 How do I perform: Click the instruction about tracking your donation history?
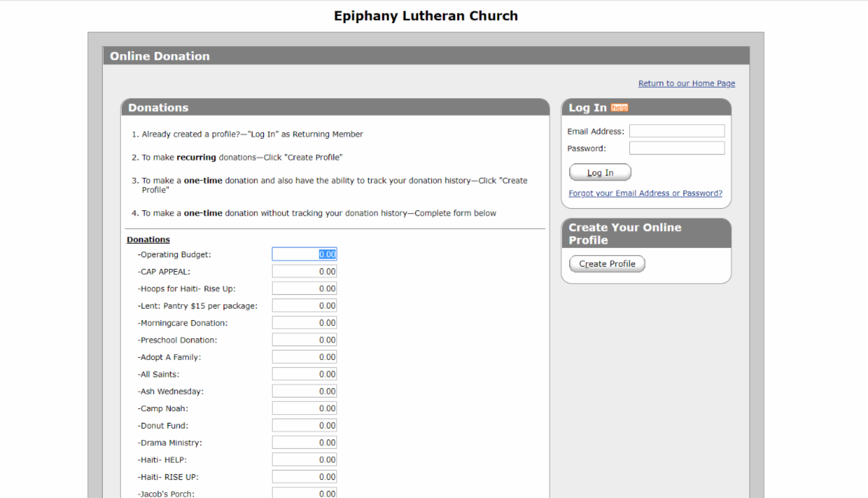(x=335, y=185)
